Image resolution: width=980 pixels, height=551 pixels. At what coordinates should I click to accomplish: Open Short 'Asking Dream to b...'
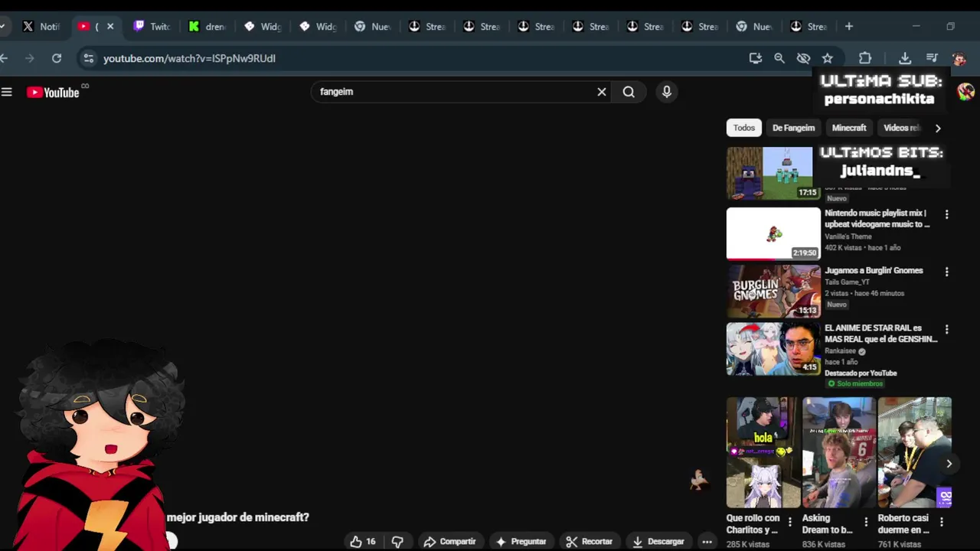pos(839,452)
